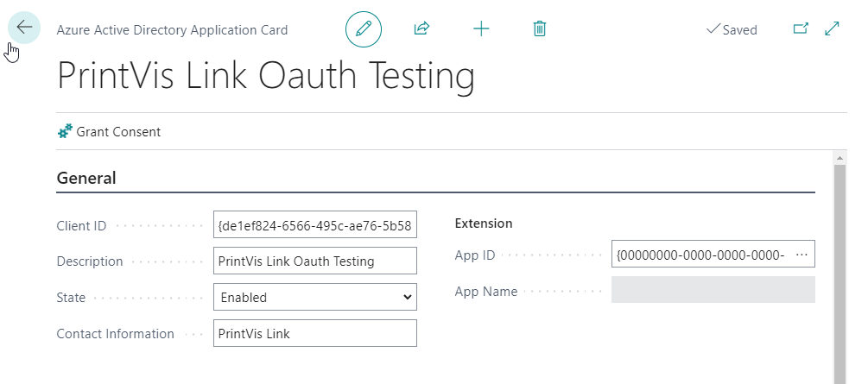Click the Grant Consent puzzle icon
This screenshot has height=384, width=868.
[x=65, y=132]
